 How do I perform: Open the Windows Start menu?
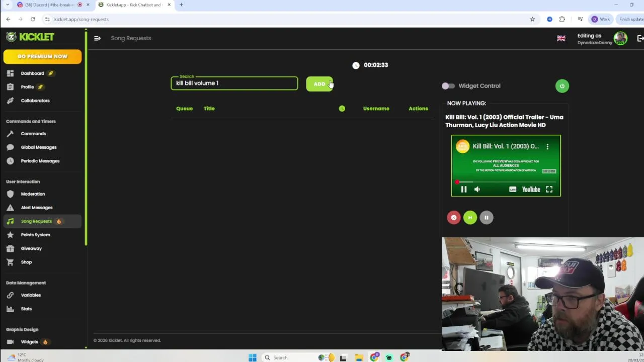253,357
